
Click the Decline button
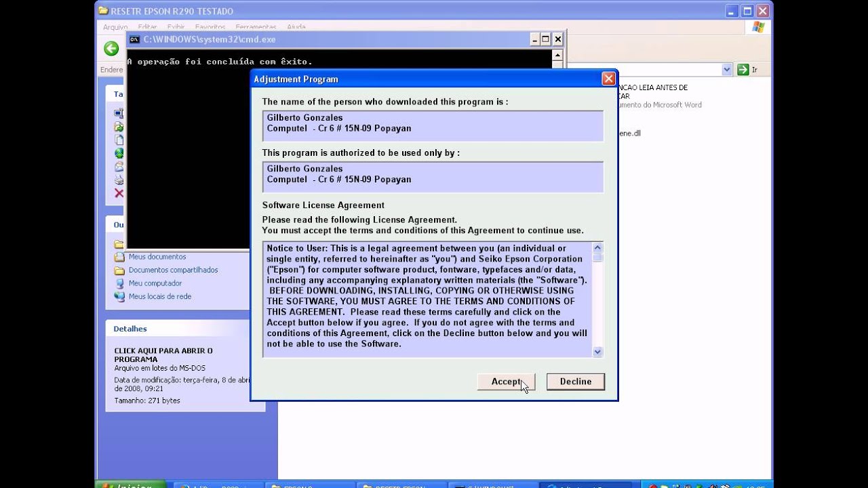tap(575, 382)
